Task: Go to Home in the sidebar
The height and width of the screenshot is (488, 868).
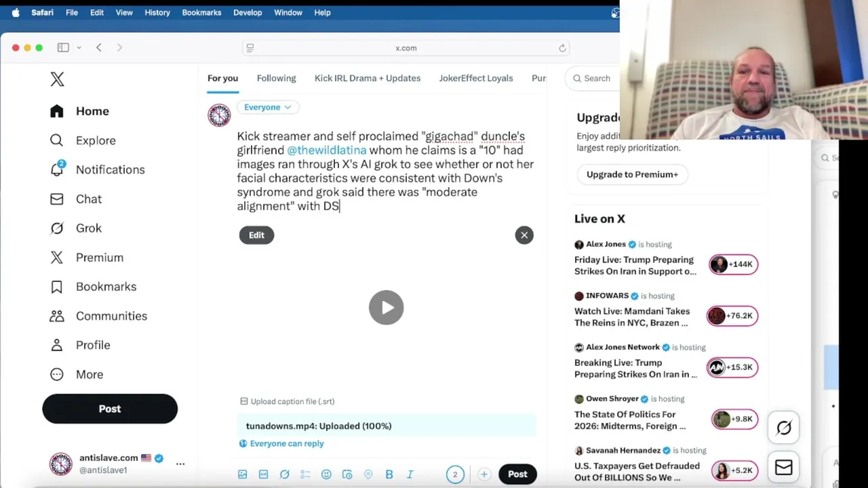Action: (x=79, y=111)
